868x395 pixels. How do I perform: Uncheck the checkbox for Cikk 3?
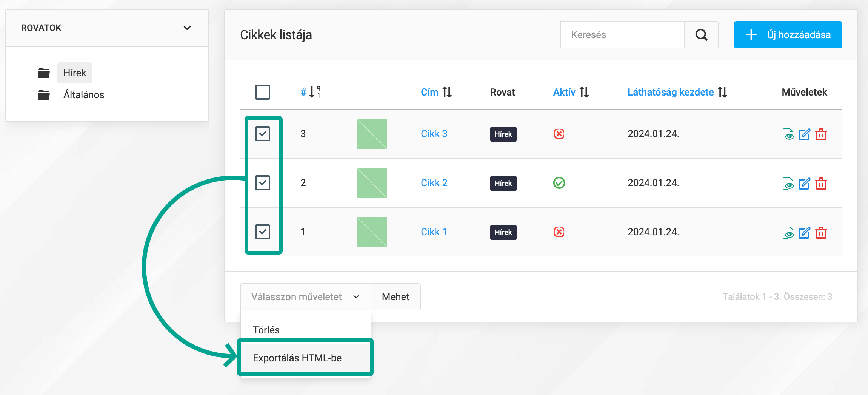pos(263,134)
